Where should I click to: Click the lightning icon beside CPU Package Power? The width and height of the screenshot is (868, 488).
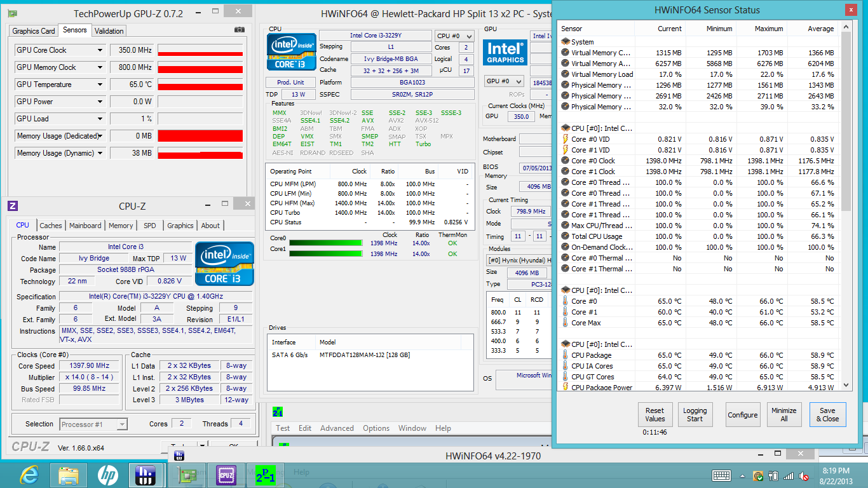pyautogui.click(x=566, y=388)
